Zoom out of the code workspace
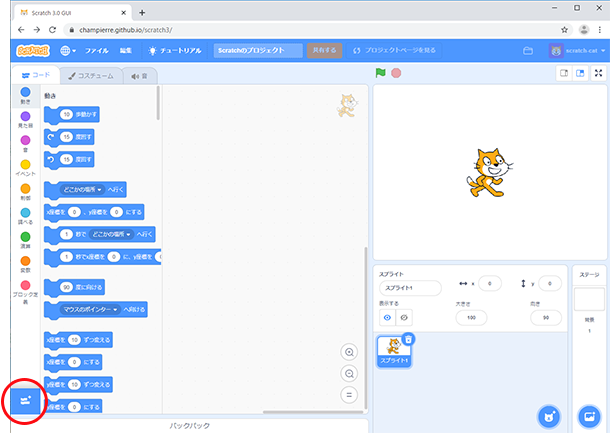 click(x=349, y=373)
